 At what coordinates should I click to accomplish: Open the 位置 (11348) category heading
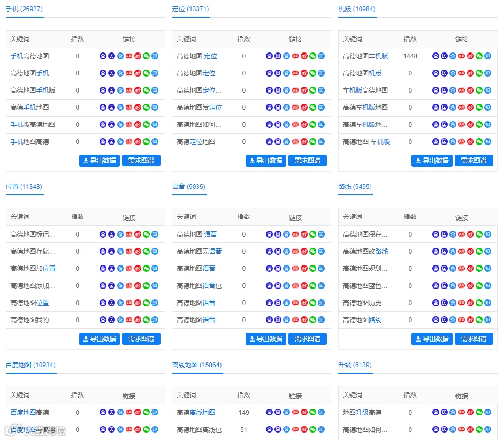[24, 187]
